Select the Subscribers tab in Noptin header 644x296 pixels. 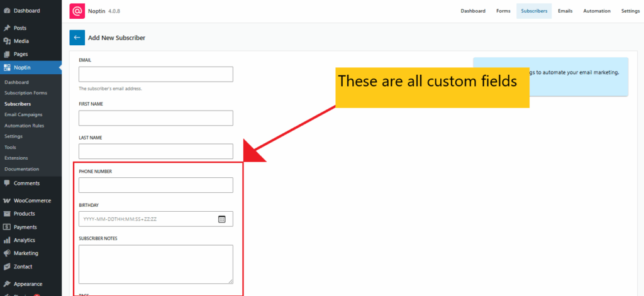(x=534, y=11)
